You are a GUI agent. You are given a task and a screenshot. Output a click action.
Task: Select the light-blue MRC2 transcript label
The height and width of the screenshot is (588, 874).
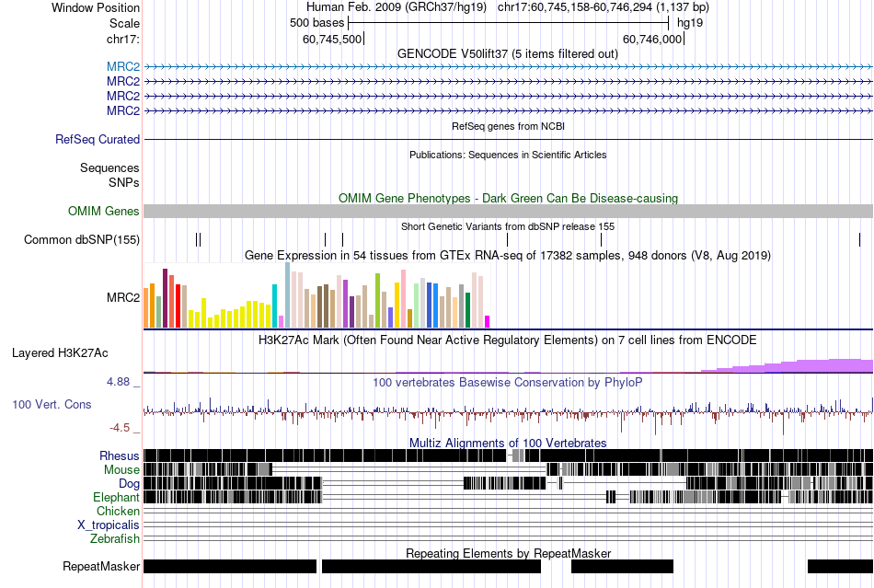coord(123,66)
